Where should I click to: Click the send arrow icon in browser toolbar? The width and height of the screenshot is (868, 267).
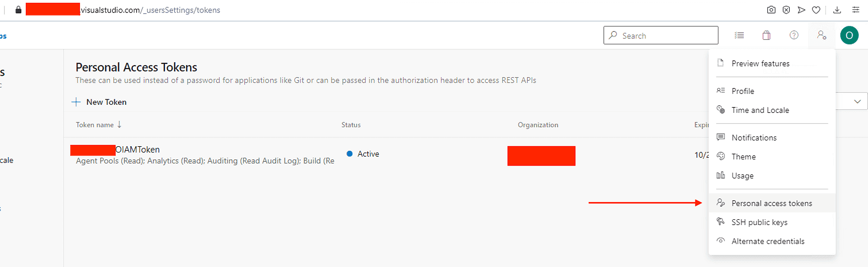pyautogui.click(x=801, y=10)
